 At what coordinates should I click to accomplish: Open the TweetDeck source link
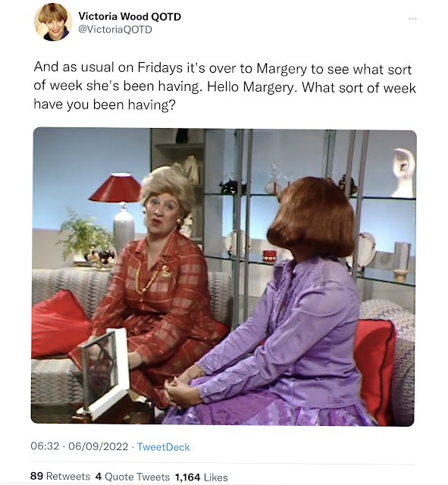pyautogui.click(x=164, y=446)
